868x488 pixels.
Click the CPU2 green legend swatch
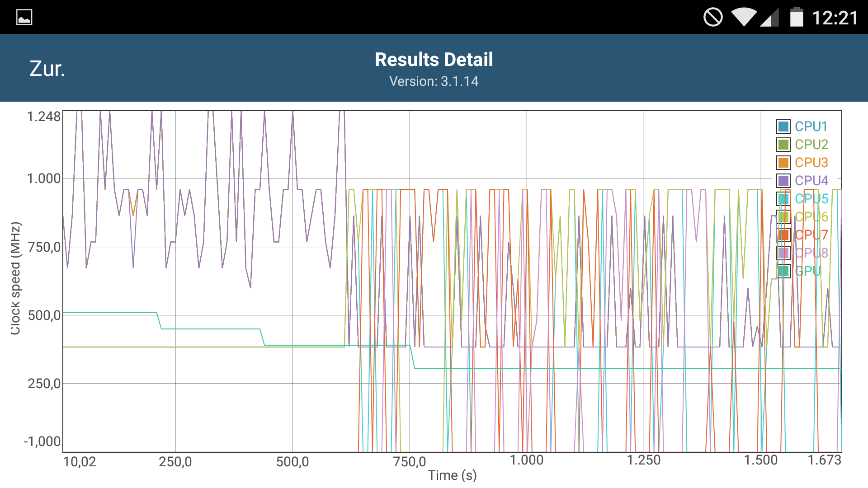tap(783, 145)
